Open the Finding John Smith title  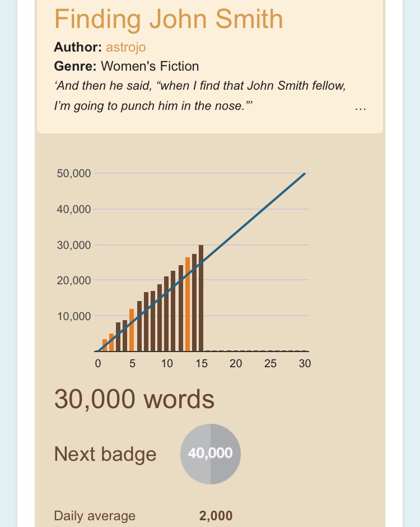(x=169, y=19)
